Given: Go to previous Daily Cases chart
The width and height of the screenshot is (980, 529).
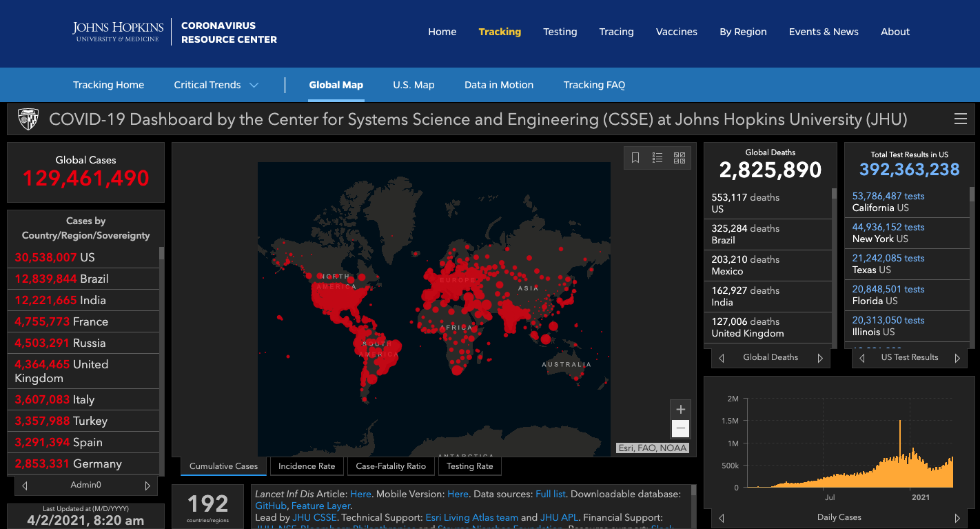Looking at the screenshot, I should tap(722, 518).
